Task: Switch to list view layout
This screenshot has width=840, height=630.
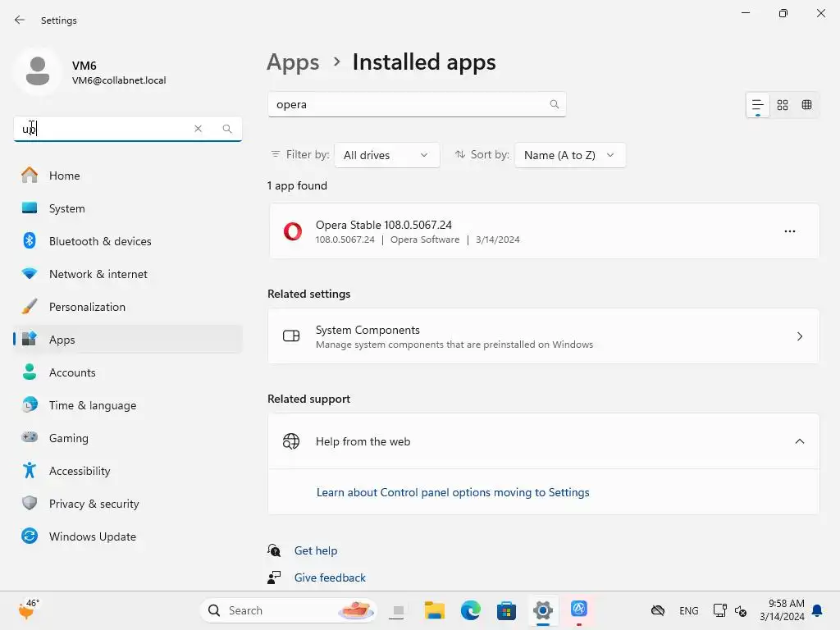Action: [757, 105]
